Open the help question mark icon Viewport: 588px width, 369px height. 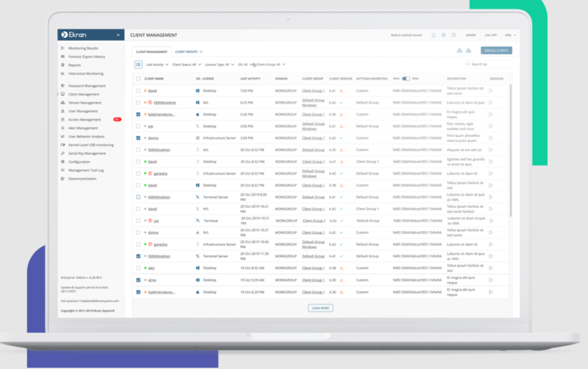[x=454, y=35]
